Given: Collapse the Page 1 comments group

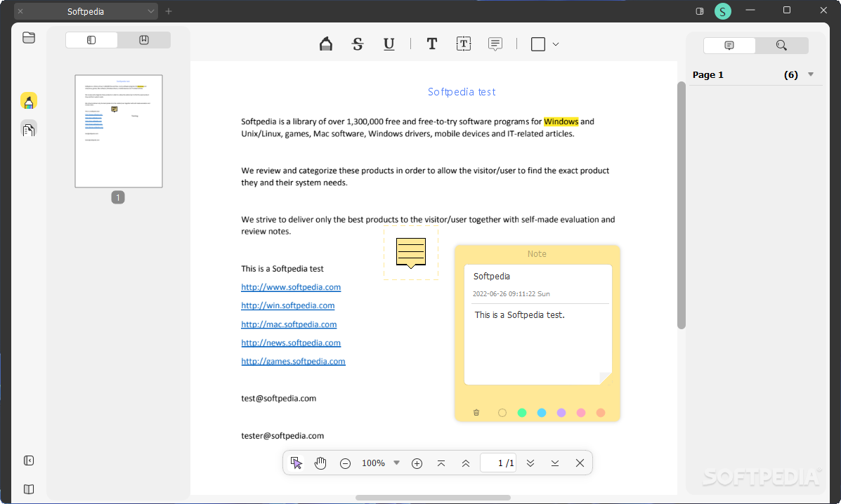Looking at the screenshot, I should [x=811, y=74].
